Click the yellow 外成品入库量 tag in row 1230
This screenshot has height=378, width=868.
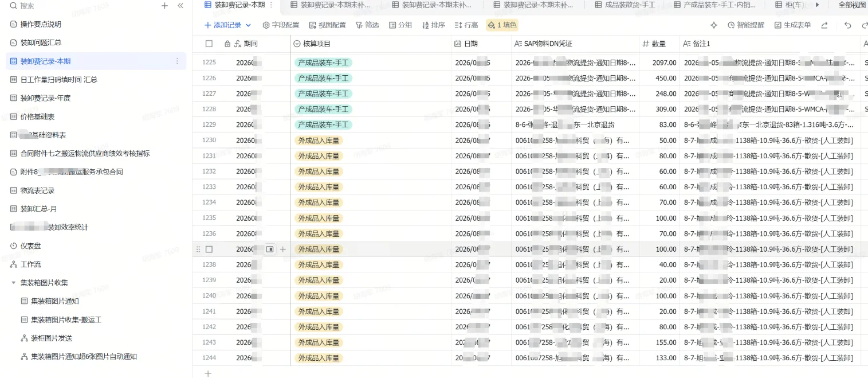[x=319, y=141]
